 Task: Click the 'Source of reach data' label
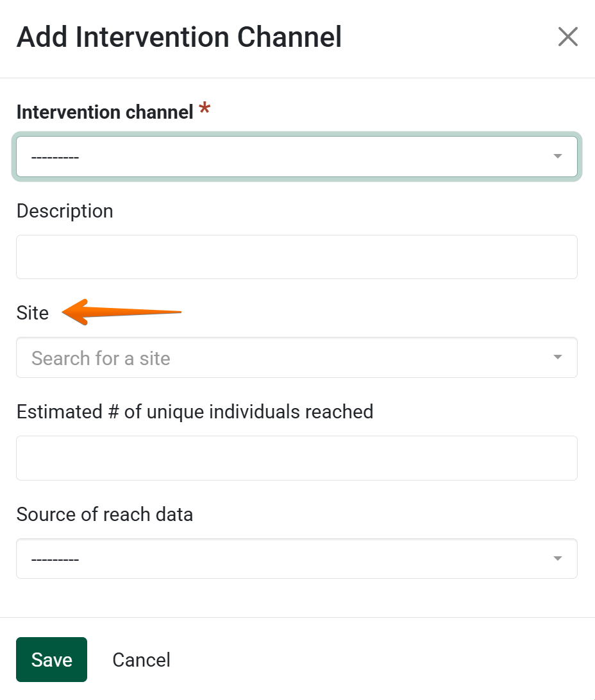pos(105,515)
